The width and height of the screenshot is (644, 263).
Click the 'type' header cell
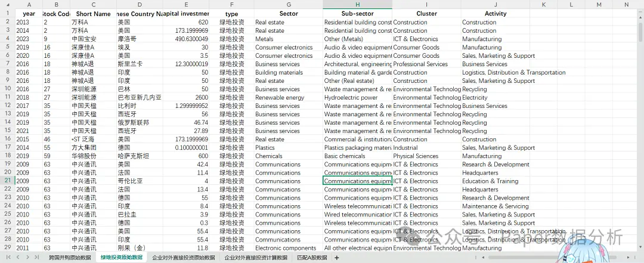(x=231, y=14)
